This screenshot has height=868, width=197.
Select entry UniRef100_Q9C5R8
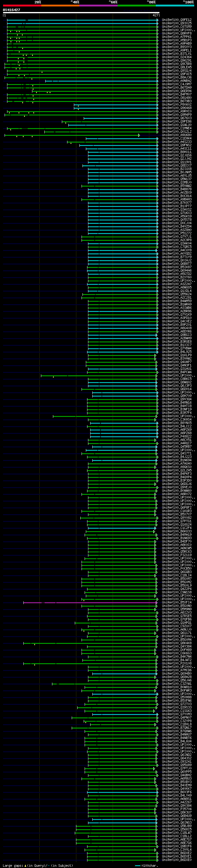[177, 64]
